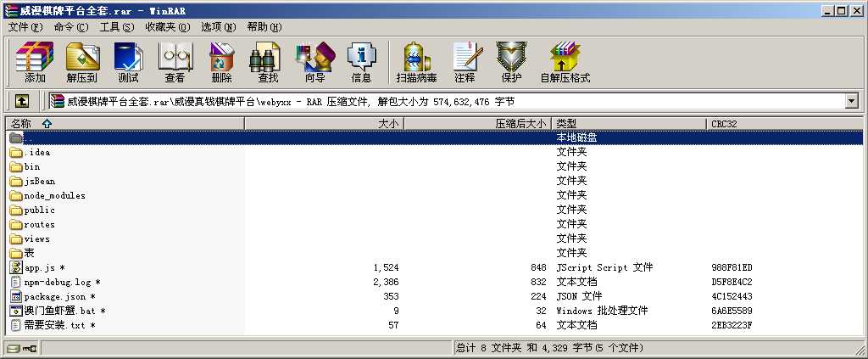Open the 帮助(H) menu

coord(264,27)
